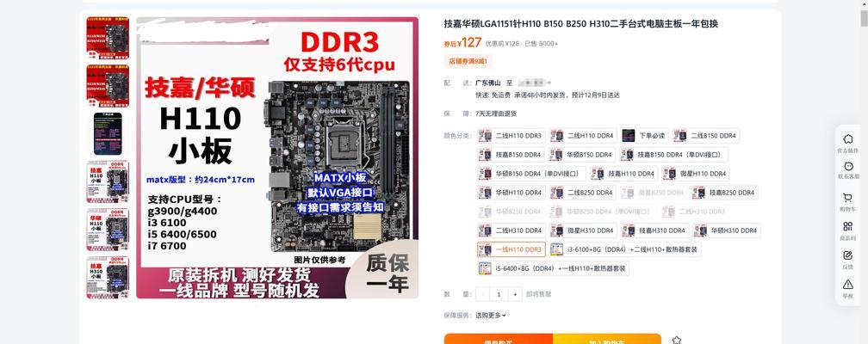Pick 二线B250 DDR4 variant
Screen dimensions: 868x344
[x=583, y=193]
